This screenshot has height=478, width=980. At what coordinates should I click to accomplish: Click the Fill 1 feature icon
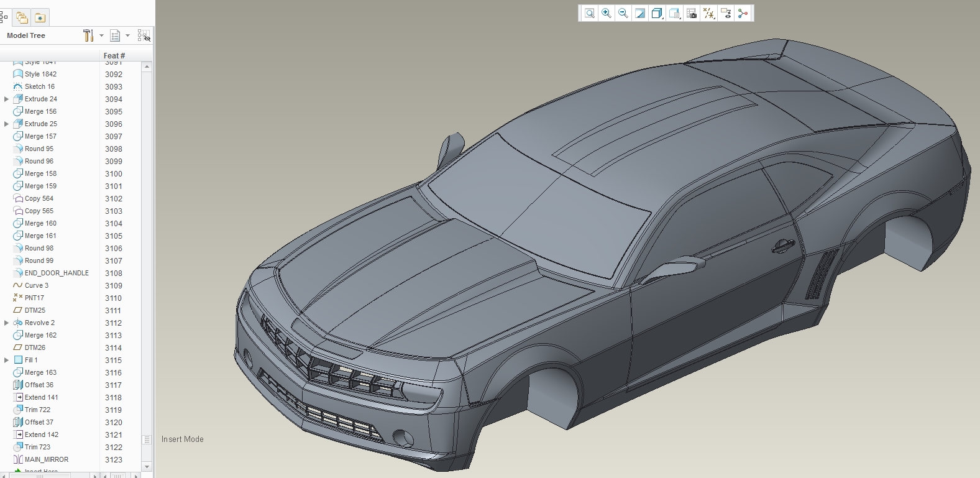(18, 360)
